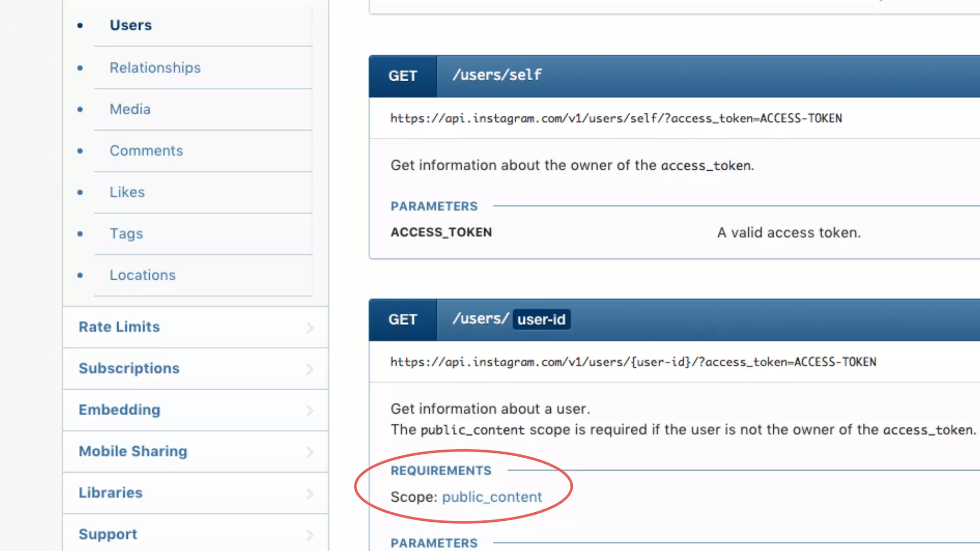Screen dimensions: 980x551
Task: Expand the Subscriptions chevron arrow
Action: pyautogui.click(x=310, y=369)
